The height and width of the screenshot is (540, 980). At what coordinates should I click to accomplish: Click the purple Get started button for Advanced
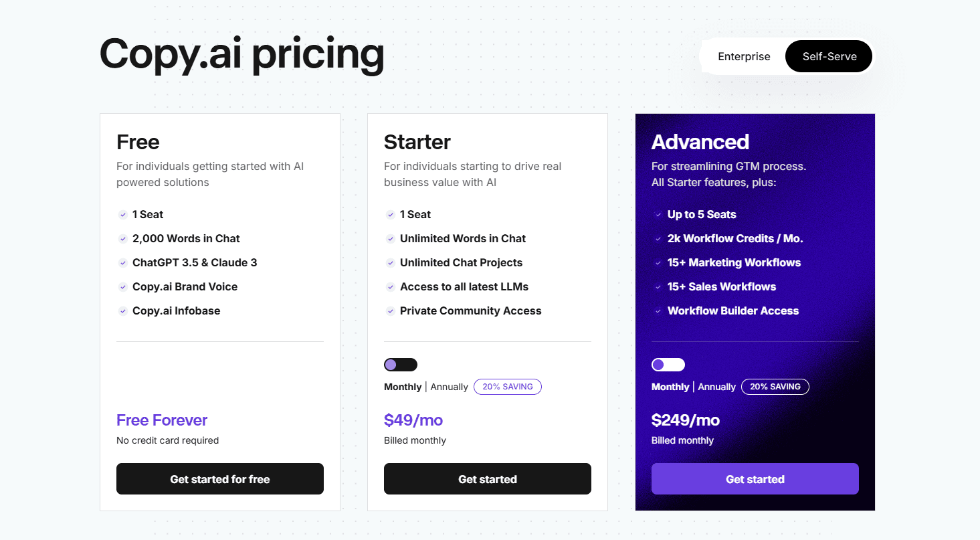click(755, 479)
